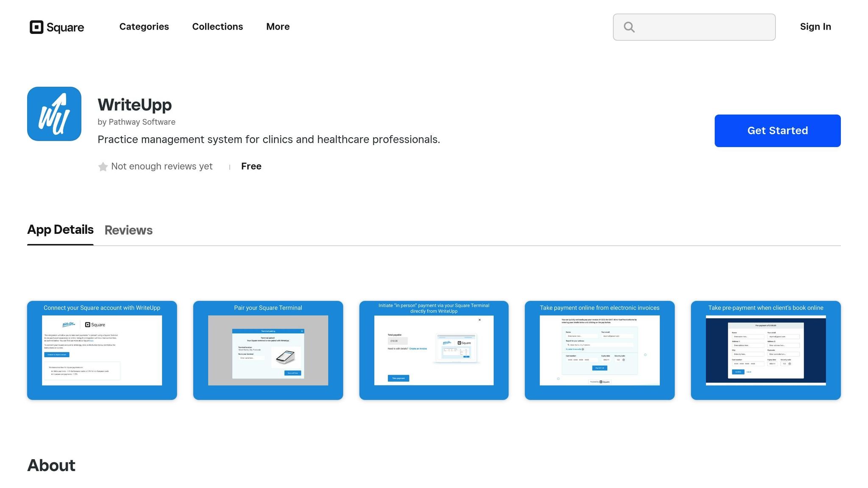Open the Categories menu
This screenshot has height=488, width=868.
tap(144, 27)
